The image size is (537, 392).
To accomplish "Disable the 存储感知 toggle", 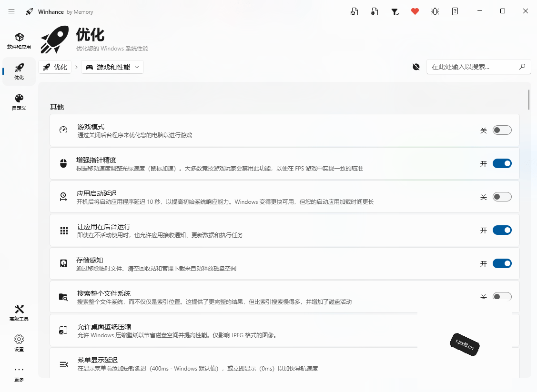I will 502,263.
